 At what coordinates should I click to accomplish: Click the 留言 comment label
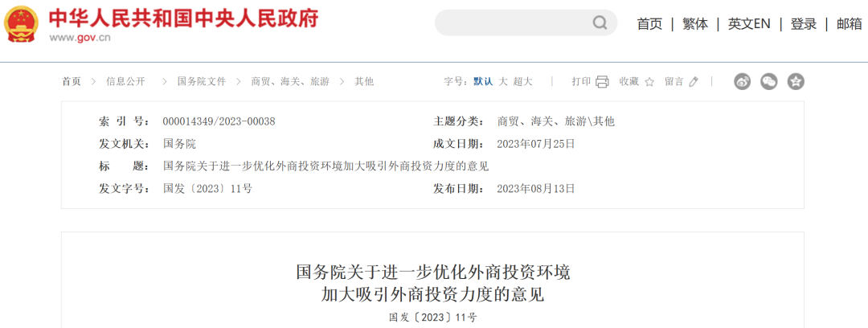click(x=674, y=81)
